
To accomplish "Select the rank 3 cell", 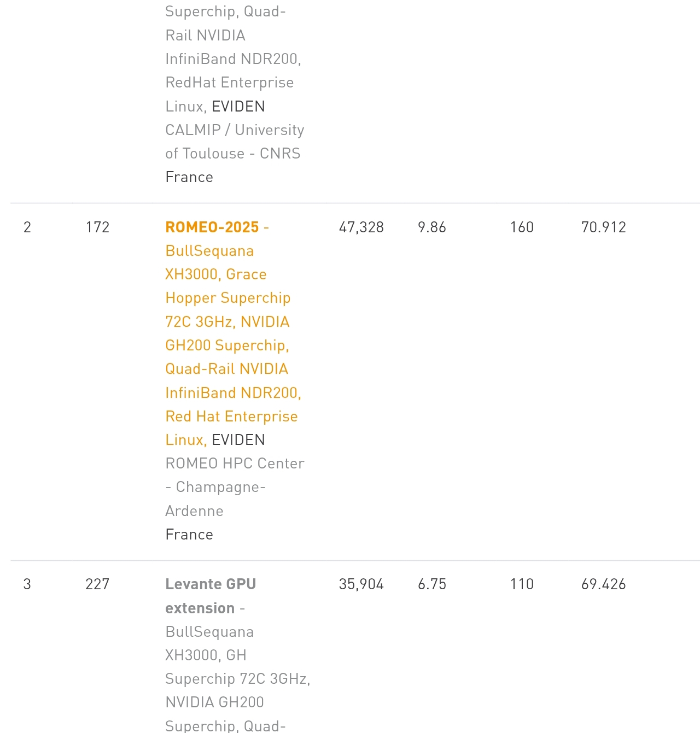I will (x=27, y=584).
